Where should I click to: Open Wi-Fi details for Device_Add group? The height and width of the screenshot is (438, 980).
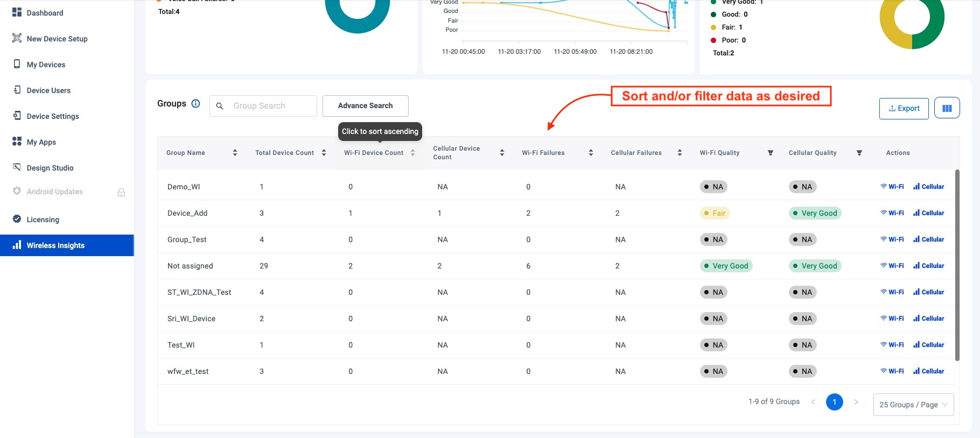click(x=892, y=213)
